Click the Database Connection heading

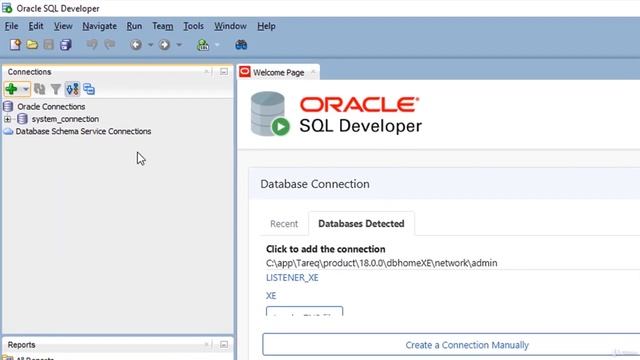pyautogui.click(x=315, y=184)
